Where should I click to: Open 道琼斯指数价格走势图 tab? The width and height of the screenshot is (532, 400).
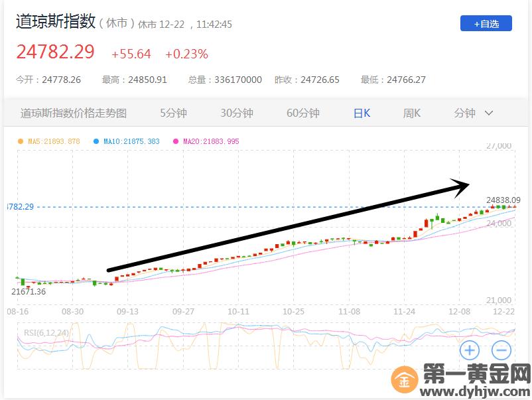[x=74, y=113]
